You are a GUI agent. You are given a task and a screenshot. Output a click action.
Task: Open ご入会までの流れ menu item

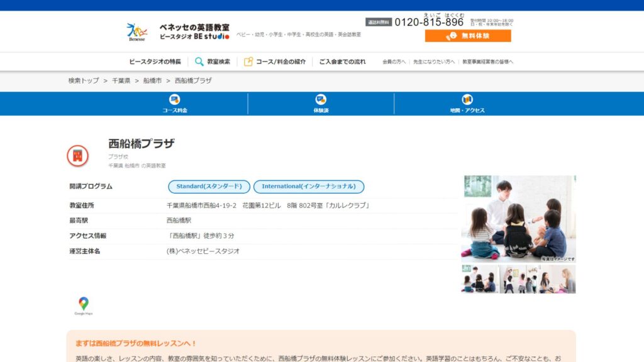click(342, 62)
